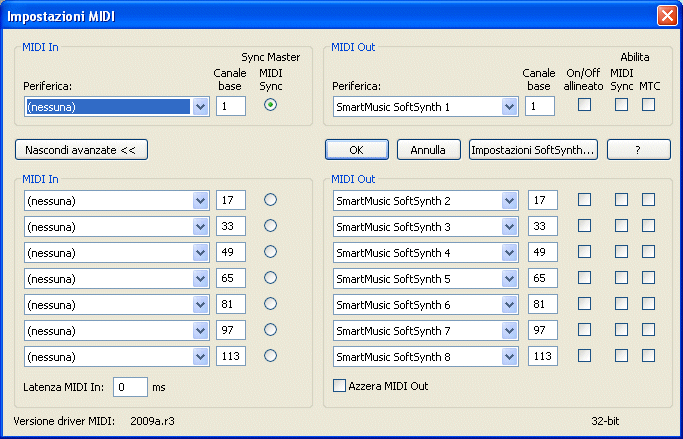Image resolution: width=683 pixels, height=439 pixels.
Task: Click MIDI In channel field showing 113
Action: (x=231, y=356)
